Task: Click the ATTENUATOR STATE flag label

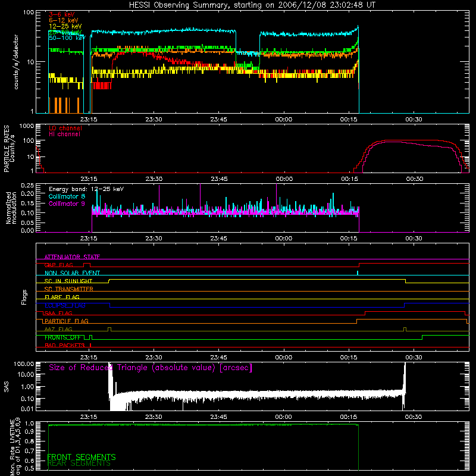Action: click(72, 257)
